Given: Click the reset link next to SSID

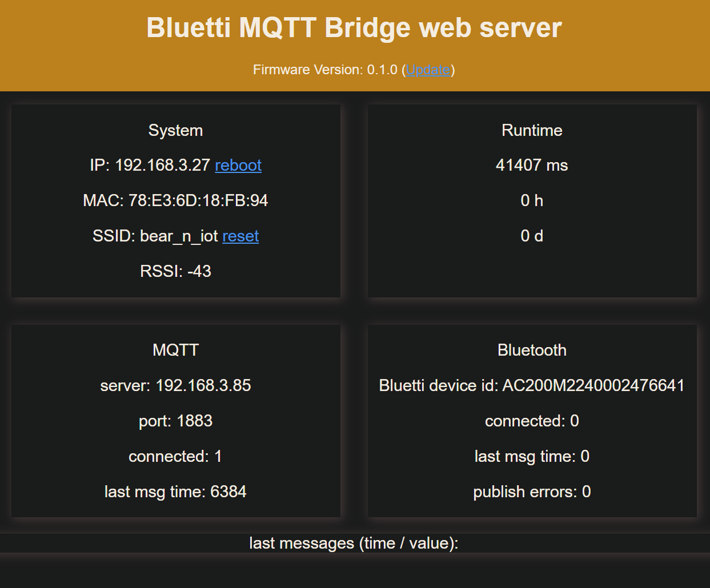Looking at the screenshot, I should click(240, 236).
